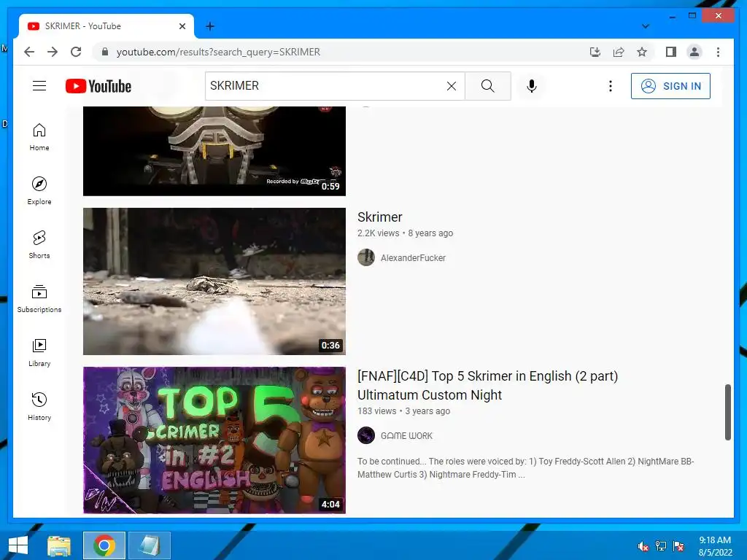
Task: Click the muted volume tray icon
Action: point(643,546)
